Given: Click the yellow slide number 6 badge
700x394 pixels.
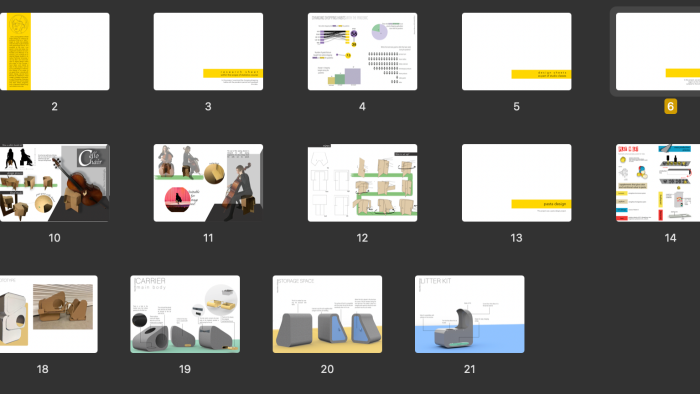Looking at the screenshot, I should pyautogui.click(x=670, y=106).
